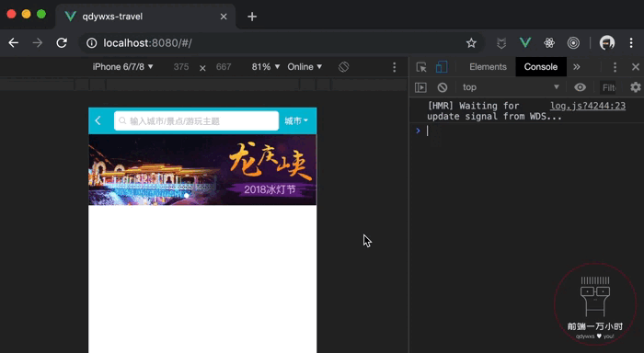Screen dimensions: 644x353
Task: Click the address bar URL localhost:8080
Action: click(147, 43)
